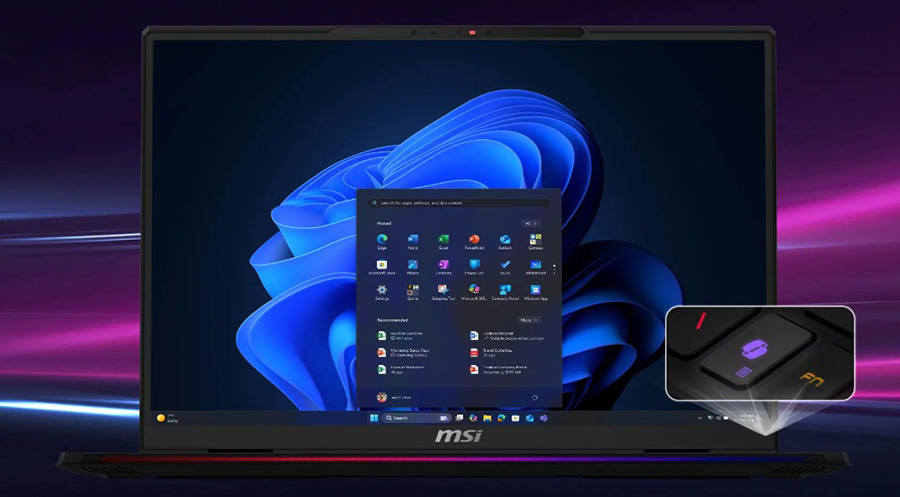Open Brand Guidelines from Recommended
Screen dimensions: 900x497
tap(492, 352)
